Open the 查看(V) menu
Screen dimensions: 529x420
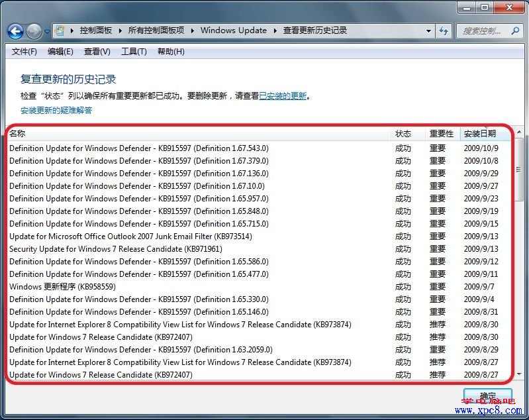coord(97,52)
